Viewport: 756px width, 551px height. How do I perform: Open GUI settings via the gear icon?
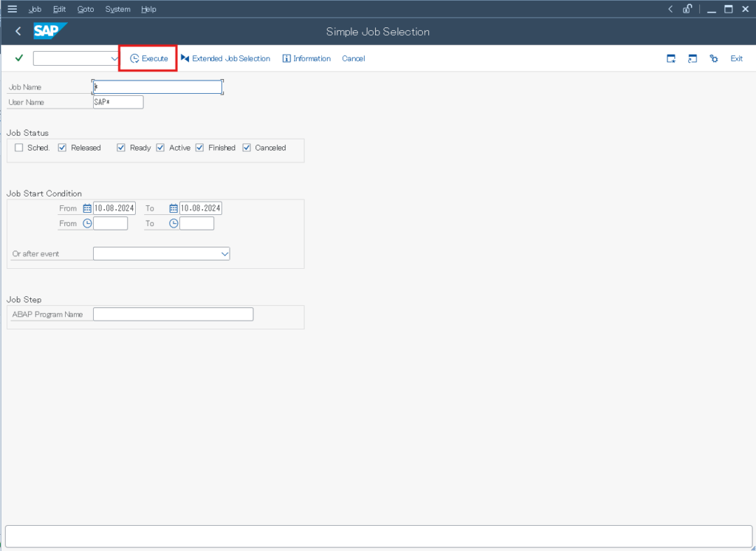(713, 58)
